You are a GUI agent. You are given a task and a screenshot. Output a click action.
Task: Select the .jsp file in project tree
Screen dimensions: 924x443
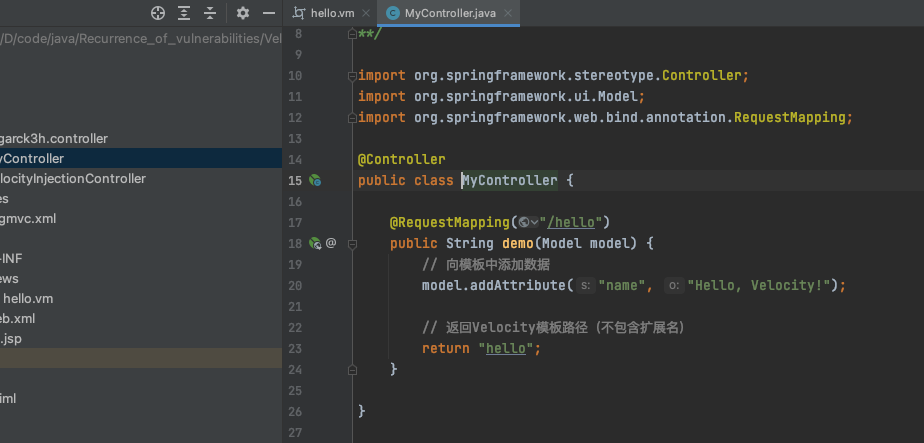click(11, 339)
